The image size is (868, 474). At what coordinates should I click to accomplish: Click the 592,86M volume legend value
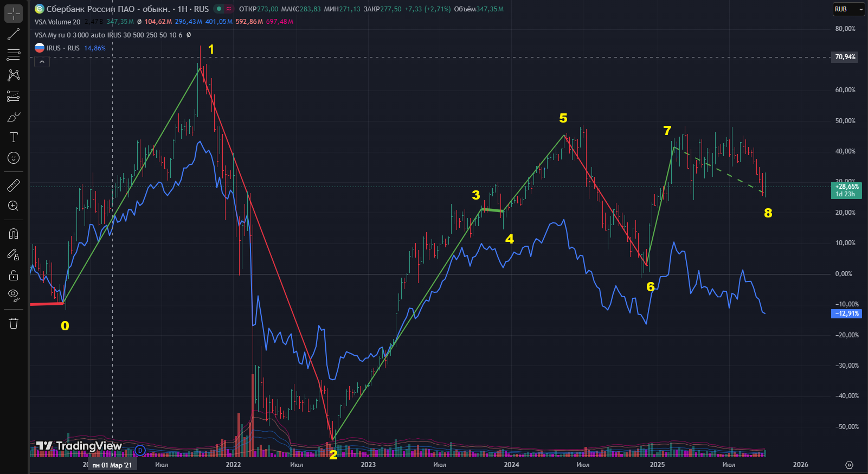249,22
